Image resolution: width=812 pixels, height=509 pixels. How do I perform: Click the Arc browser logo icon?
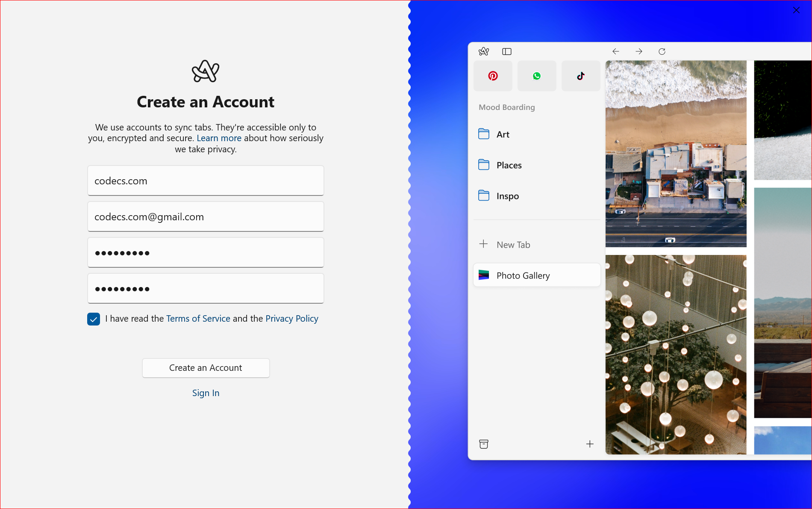pos(483,51)
